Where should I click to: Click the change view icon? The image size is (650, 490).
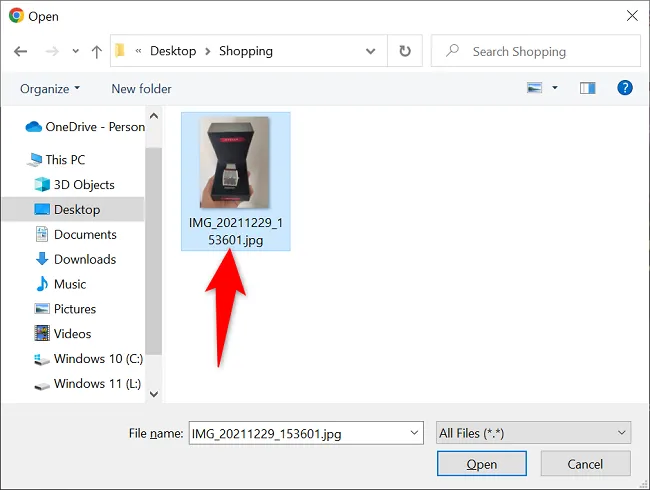click(534, 88)
